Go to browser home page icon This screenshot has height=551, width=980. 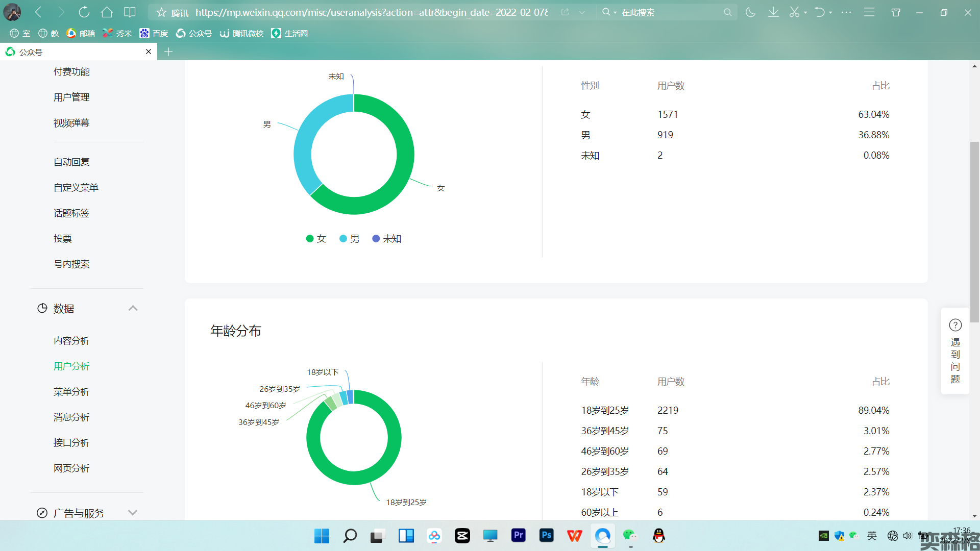click(x=107, y=12)
